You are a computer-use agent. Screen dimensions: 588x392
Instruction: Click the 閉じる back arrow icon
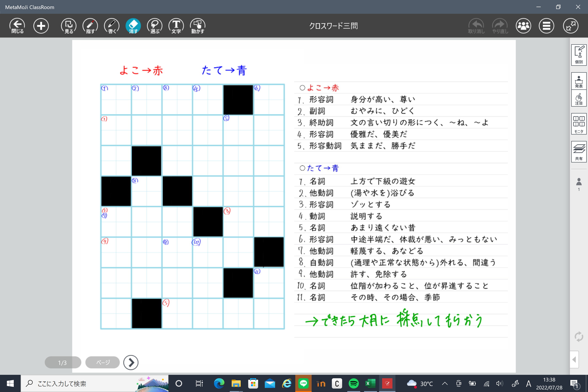tap(17, 26)
